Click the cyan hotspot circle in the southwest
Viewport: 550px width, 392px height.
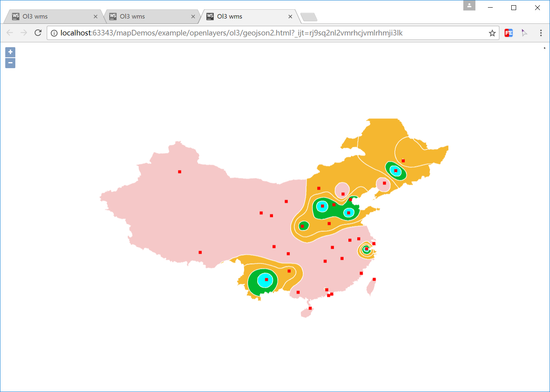pos(265,279)
